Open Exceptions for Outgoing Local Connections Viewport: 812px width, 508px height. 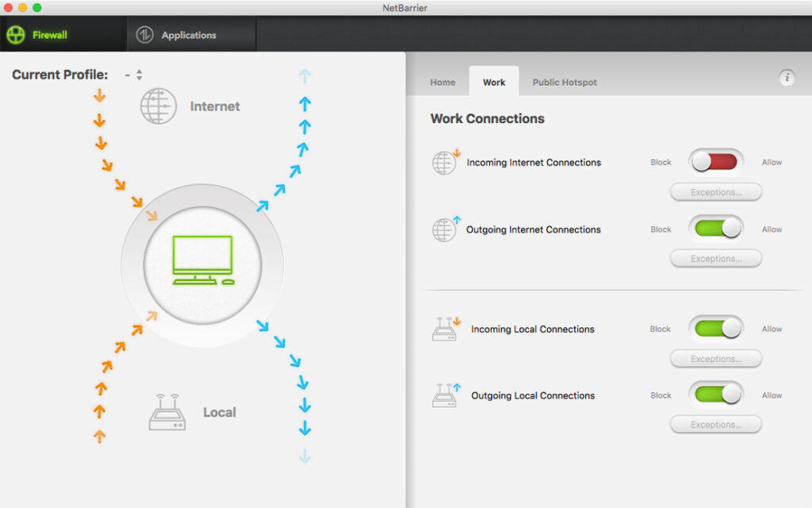click(x=715, y=425)
